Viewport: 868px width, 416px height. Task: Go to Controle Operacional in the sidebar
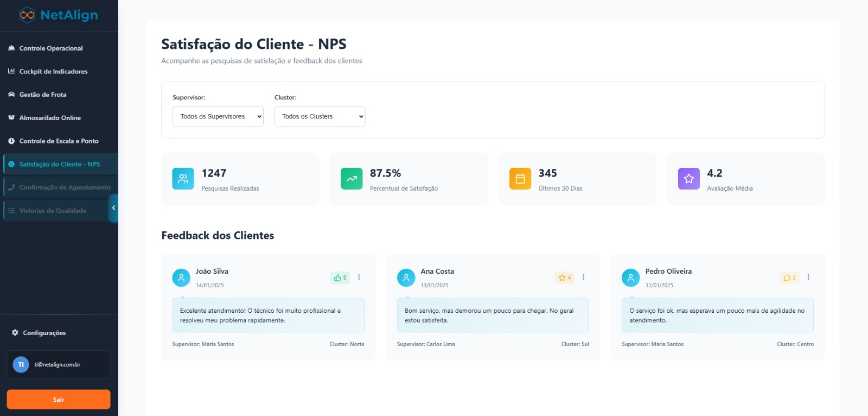[51, 48]
